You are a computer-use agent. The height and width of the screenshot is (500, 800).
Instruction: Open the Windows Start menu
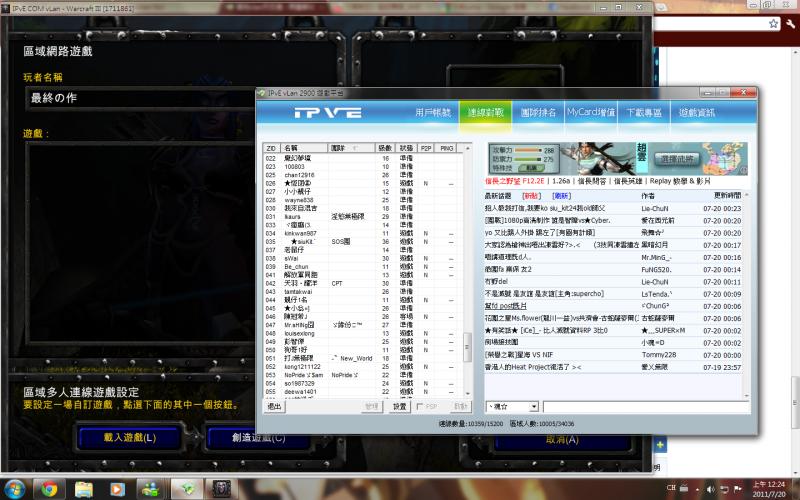(14, 489)
